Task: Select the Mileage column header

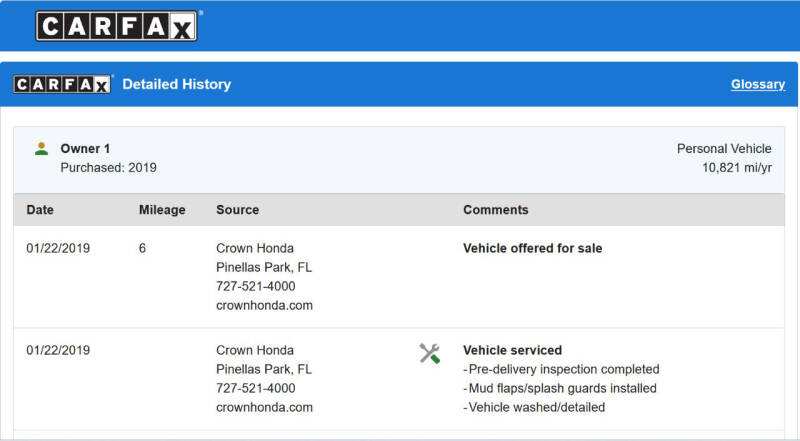Action: pyautogui.click(x=162, y=210)
